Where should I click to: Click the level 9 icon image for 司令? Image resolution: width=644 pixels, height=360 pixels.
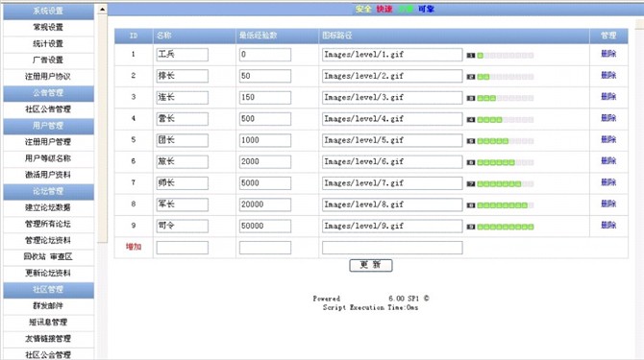500,227
